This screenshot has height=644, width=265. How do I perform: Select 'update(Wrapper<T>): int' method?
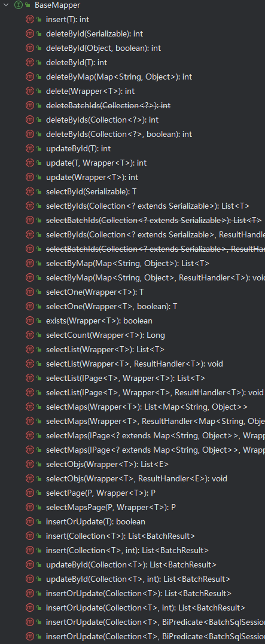point(92,178)
